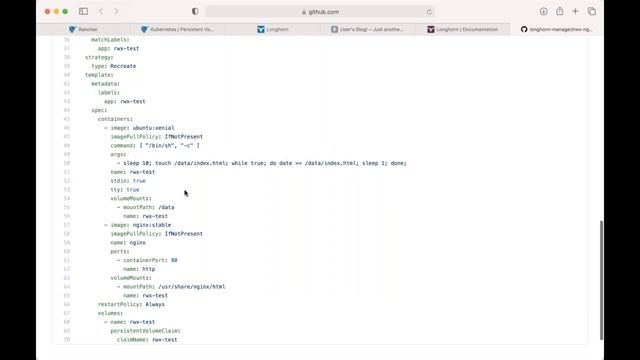Click the sleep 10 touch command line

[x=262, y=163]
